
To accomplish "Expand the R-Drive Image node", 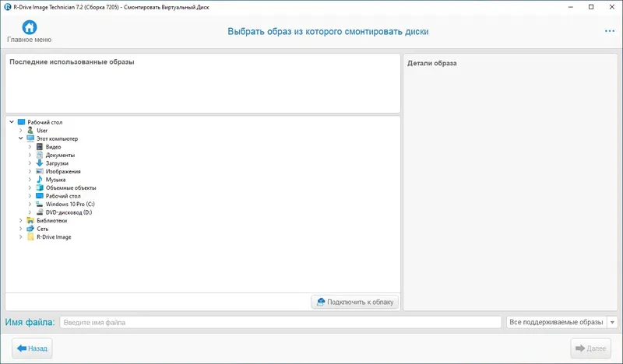I will [21, 237].
